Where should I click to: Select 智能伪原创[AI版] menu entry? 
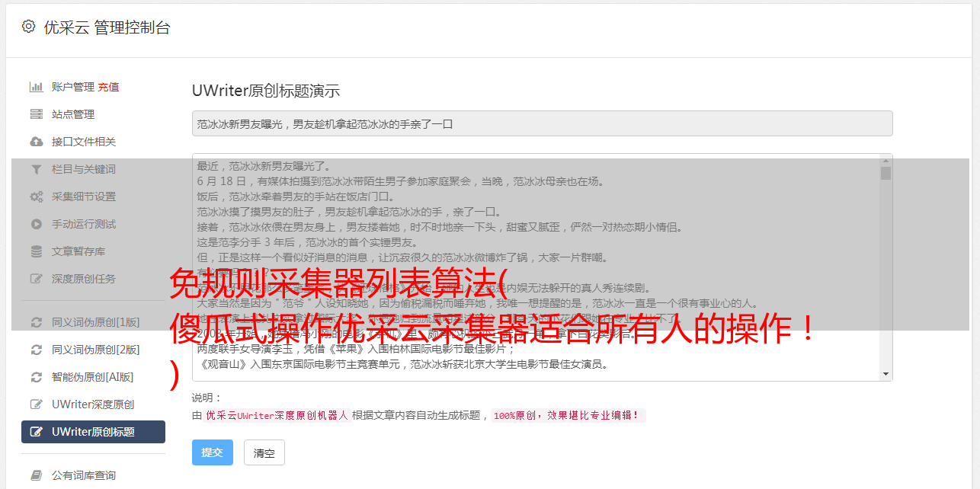pos(93,377)
